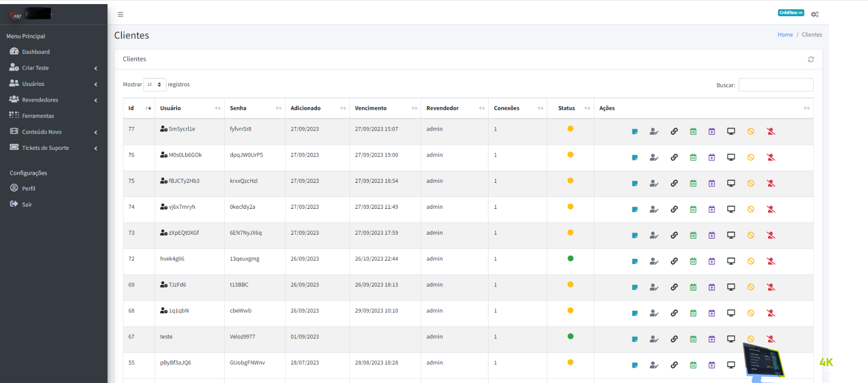Click the monitor icon for user hvek4gli6
Screen dimensions: 868x383
[x=731, y=261]
